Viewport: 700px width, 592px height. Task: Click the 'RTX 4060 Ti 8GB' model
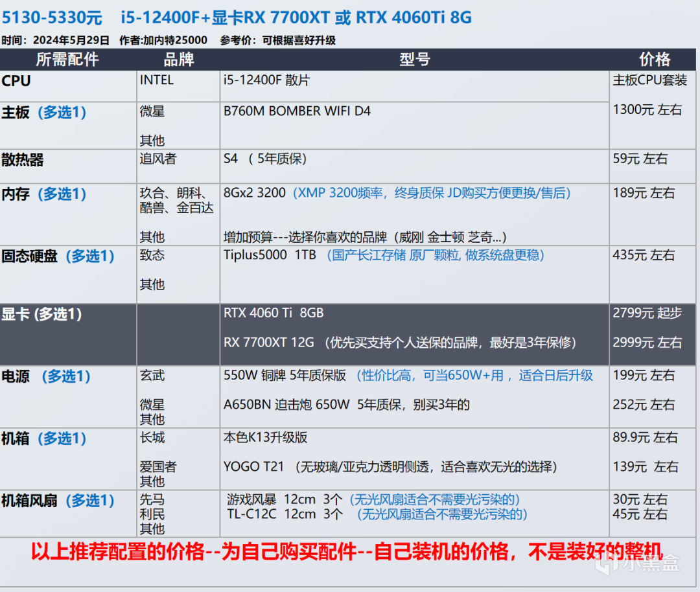pyautogui.click(x=274, y=313)
